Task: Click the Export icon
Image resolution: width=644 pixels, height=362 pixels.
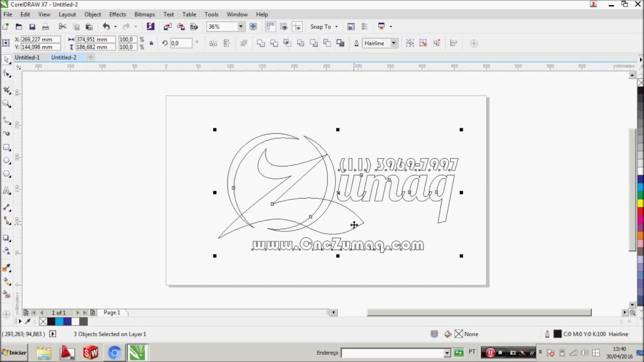Action: pos(181,27)
